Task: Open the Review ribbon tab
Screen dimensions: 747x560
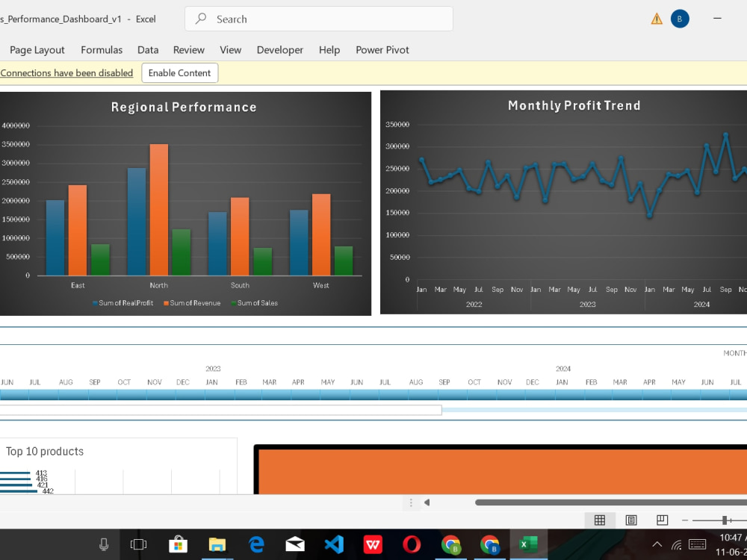Action: (x=189, y=50)
